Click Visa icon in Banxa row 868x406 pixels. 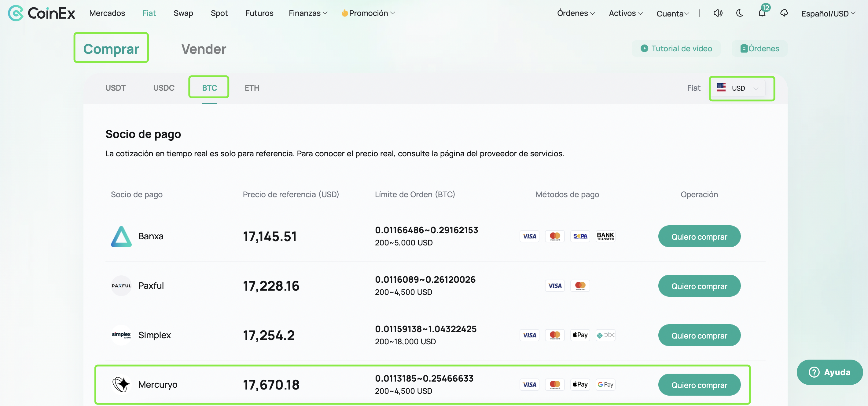tap(529, 236)
